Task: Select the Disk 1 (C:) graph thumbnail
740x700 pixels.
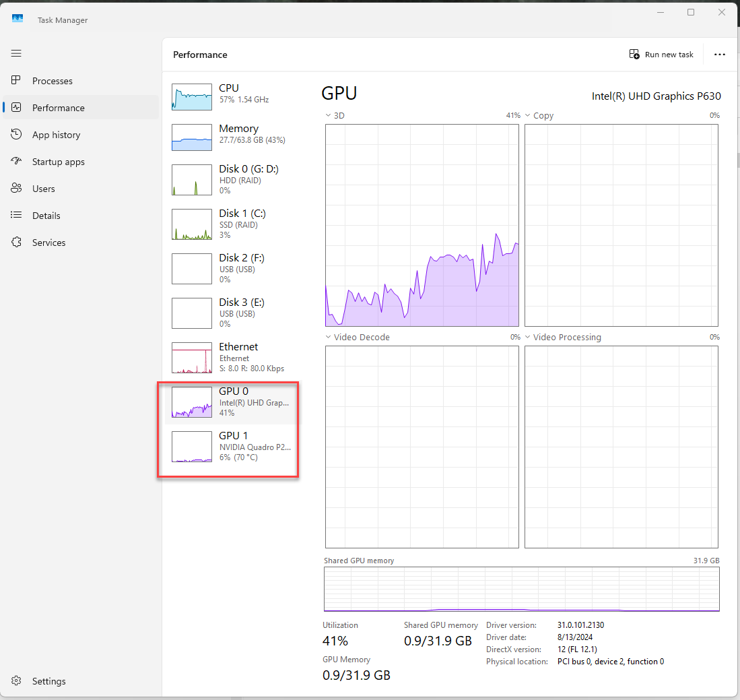Action: pos(192,224)
